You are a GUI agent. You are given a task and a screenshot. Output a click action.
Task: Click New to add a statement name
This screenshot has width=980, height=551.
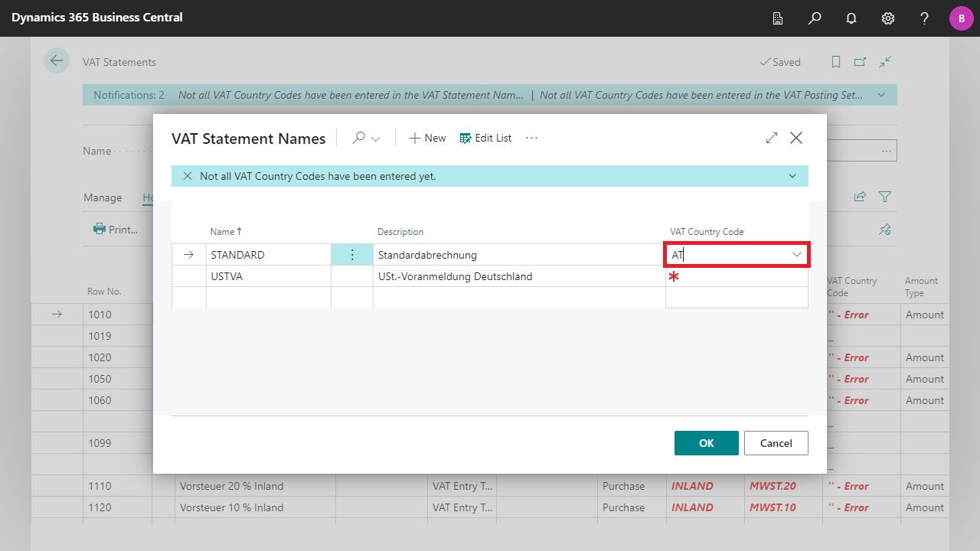427,138
